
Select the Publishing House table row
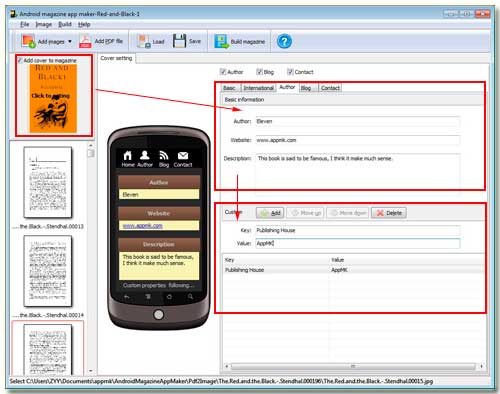pyautogui.click(x=353, y=270)
